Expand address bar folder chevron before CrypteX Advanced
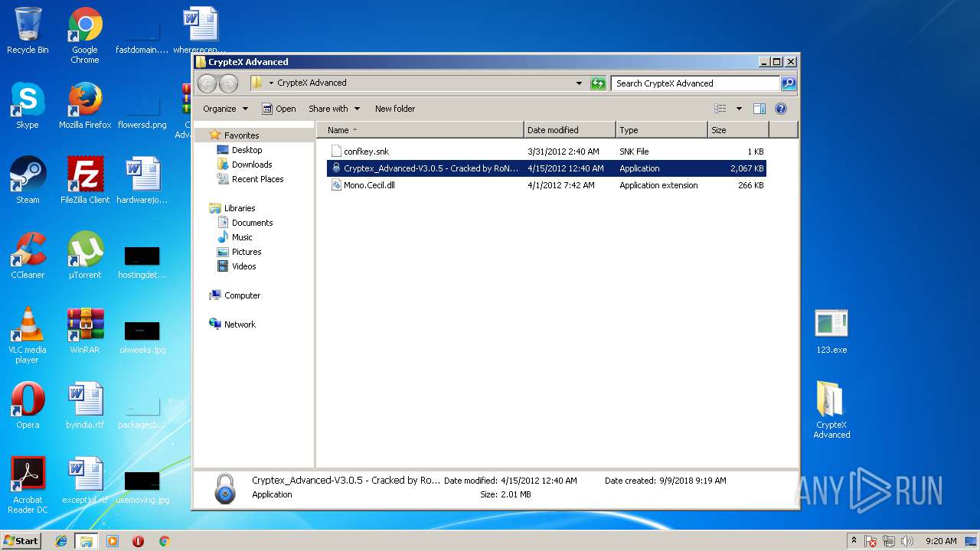 tap(271, 83)
